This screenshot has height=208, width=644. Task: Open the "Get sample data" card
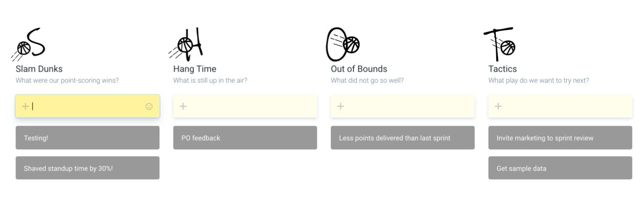click(560, 168)
